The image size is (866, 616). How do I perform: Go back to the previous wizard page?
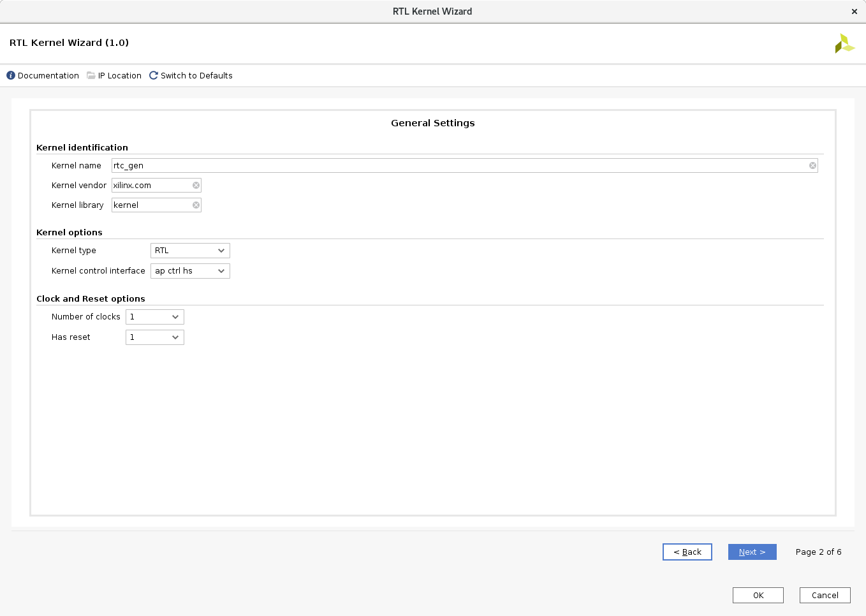(687, 552)
